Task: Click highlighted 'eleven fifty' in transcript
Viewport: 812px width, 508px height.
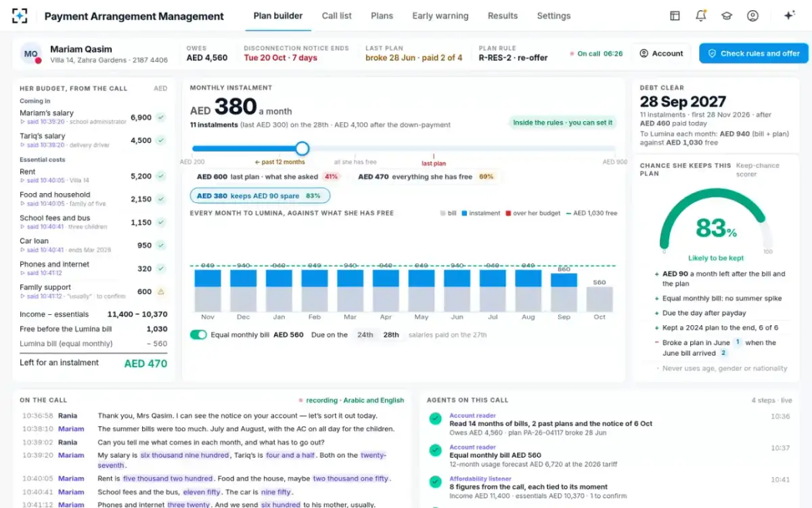Action: point(202,492)
